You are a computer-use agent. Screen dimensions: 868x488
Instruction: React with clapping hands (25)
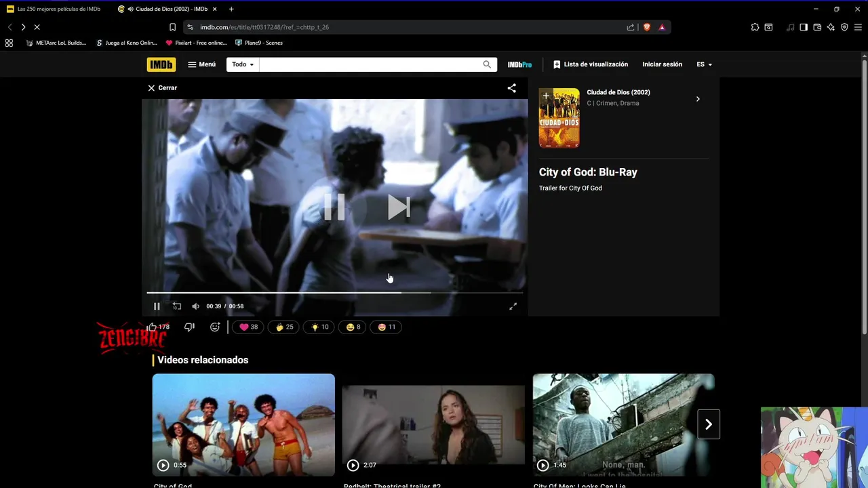284,327
